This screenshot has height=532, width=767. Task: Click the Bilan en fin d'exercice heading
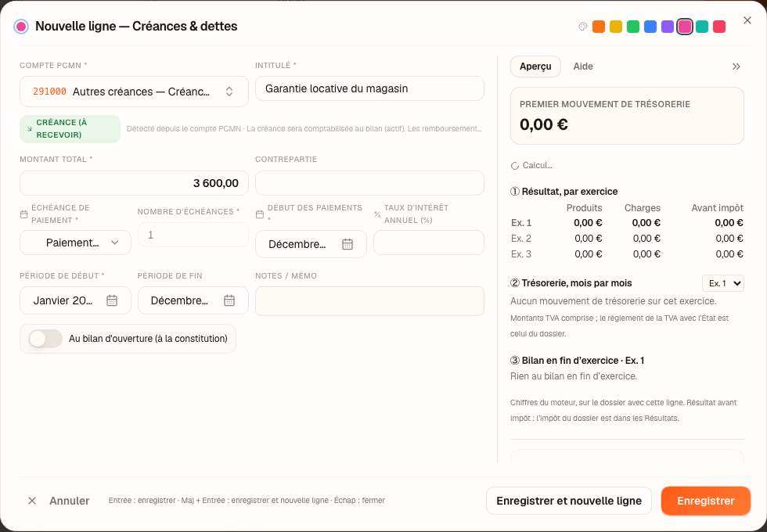(x=578, y=361)
